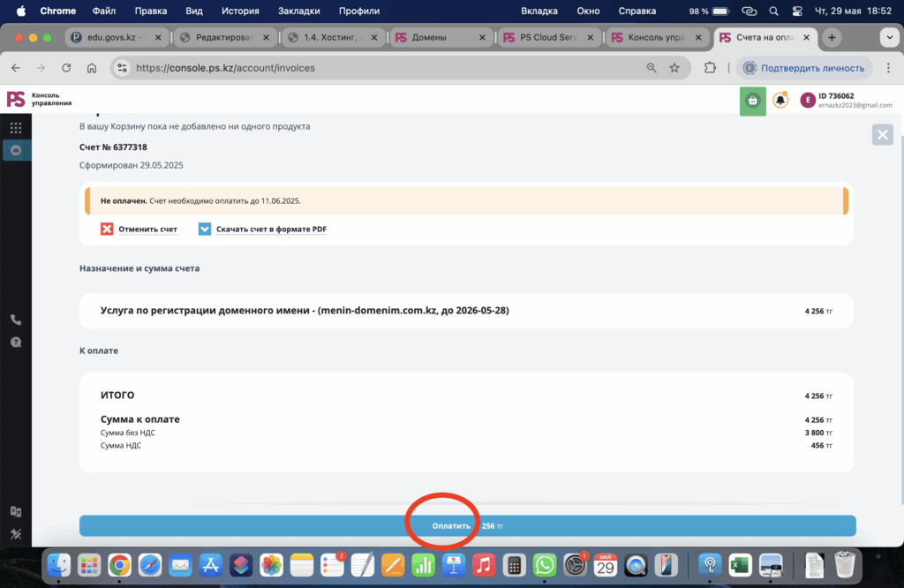Bookmark this page with the star icon
The height and width of the screenshot is (588, 904).
point(674,68)
